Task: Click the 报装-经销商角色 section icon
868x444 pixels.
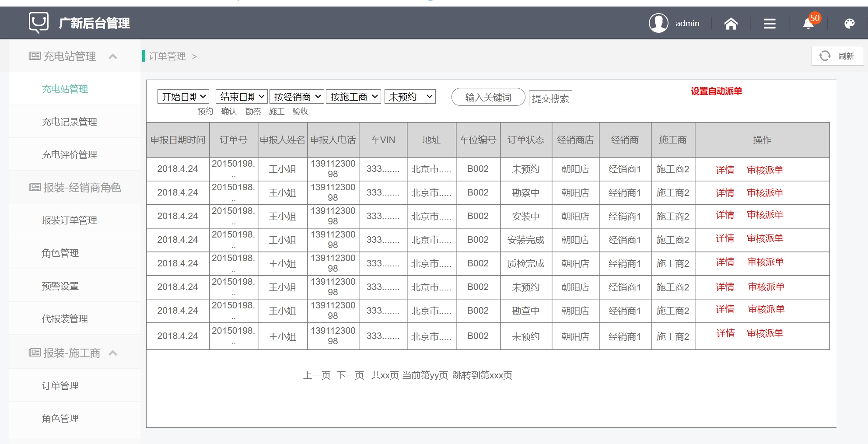Action: click(x=35, y=187)
